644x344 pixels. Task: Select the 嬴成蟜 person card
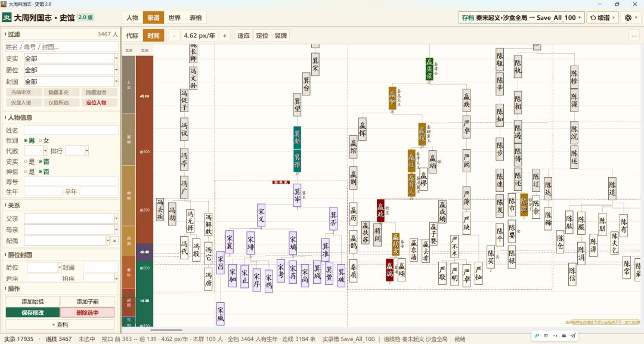tap(442, 212)
